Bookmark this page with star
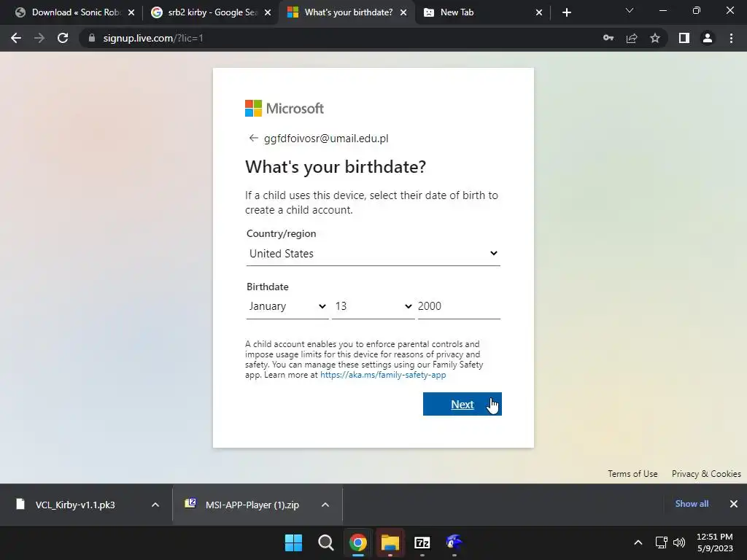The height and width of the screenshot is (560, 747). click(655, 38)
